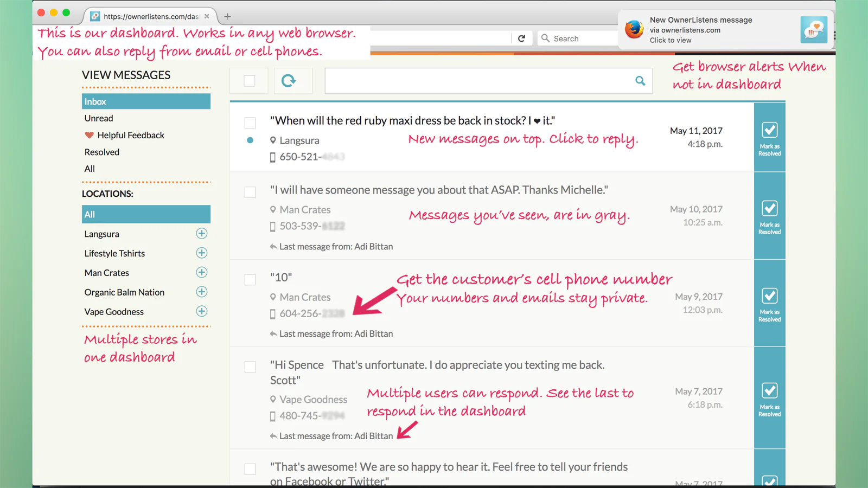This screenshot has width=868, height=488.
Task: Expand the Man Crates location
Action: (202, 272)
